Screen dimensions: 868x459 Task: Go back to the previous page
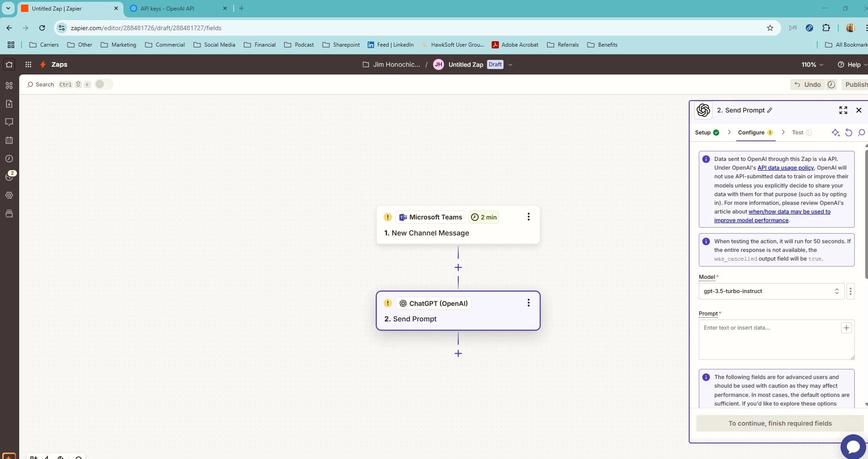pos(9,28)
